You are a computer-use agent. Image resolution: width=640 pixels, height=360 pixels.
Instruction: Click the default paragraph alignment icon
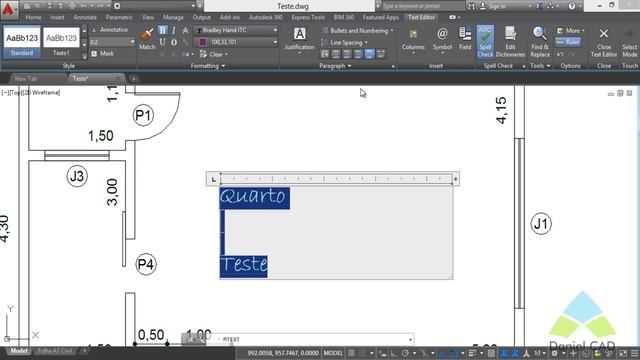pyautogui.click(x=324, y=54)
